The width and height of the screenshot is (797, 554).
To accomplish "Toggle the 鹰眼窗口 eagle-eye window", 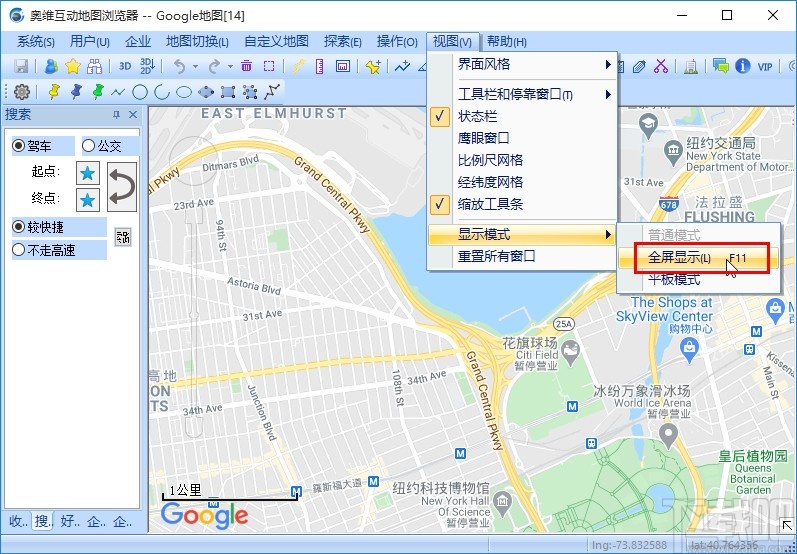I will click(x=522, y=138).
